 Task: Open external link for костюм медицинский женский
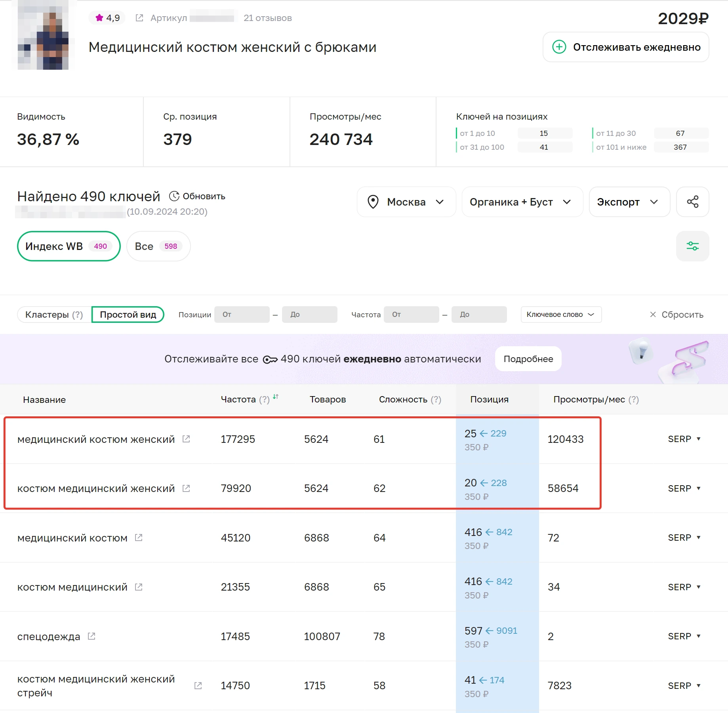click(x=186, y=488)
